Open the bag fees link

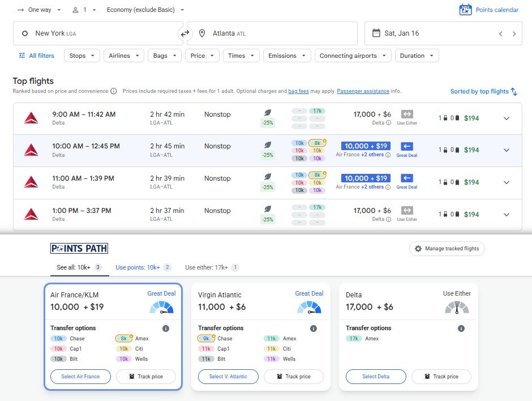tap(299, 91)
